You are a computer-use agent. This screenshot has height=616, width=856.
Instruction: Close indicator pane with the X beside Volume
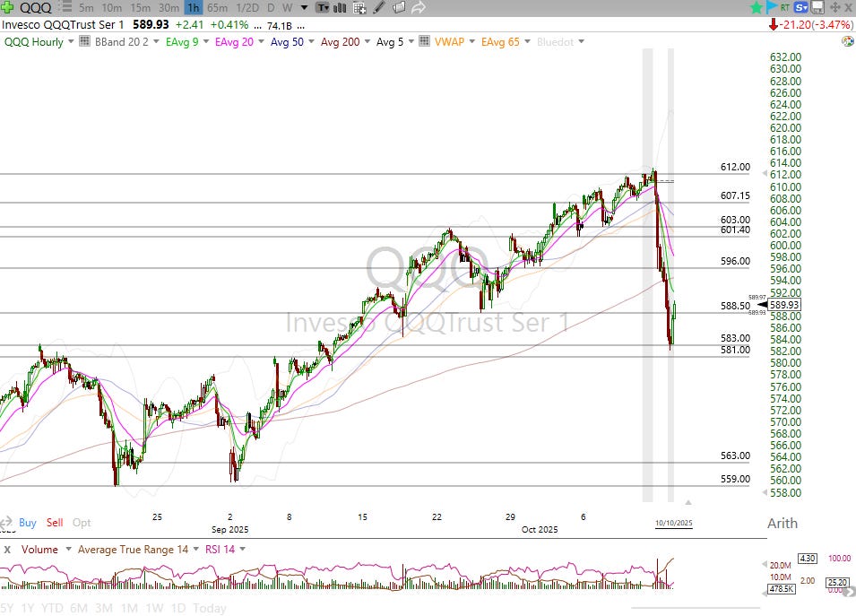coord(7,550)
